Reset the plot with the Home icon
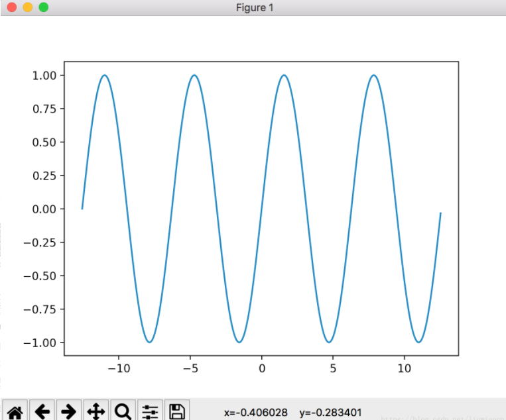 [15, 411]
